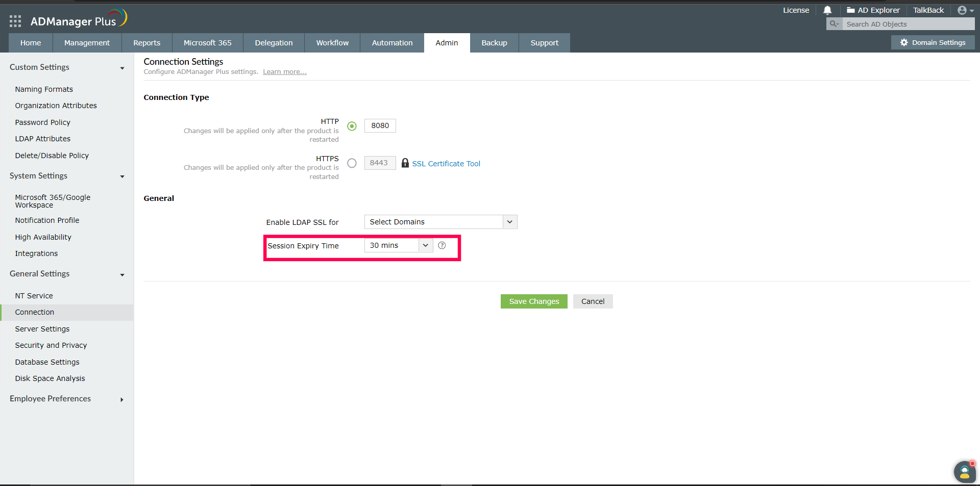Open the Automation tab

click(392, 43)
